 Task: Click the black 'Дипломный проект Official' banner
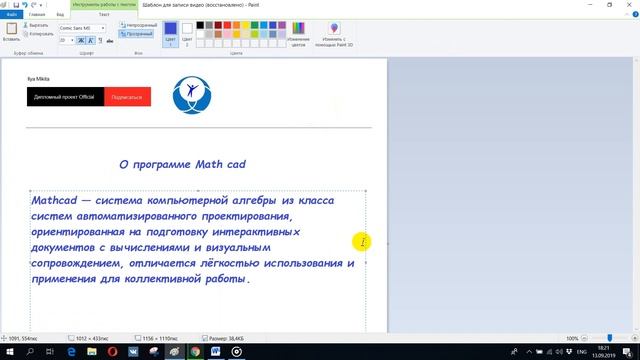pyautogui.click(x=65, y=97)
